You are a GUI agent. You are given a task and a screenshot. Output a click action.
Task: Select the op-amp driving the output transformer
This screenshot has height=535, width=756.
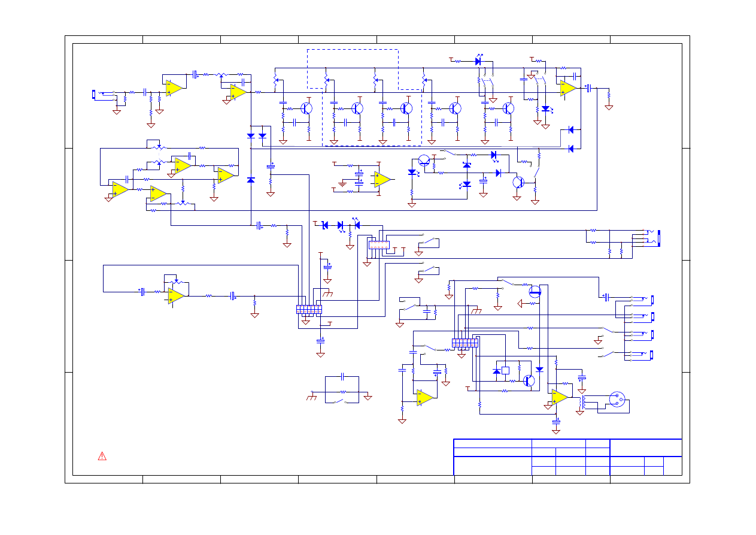[x=560, y=397]
